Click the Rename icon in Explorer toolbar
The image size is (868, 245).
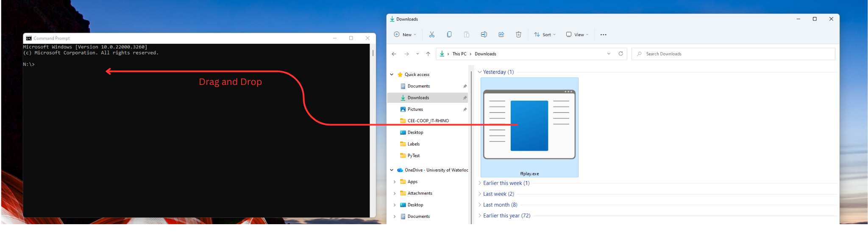pos(484,34)
